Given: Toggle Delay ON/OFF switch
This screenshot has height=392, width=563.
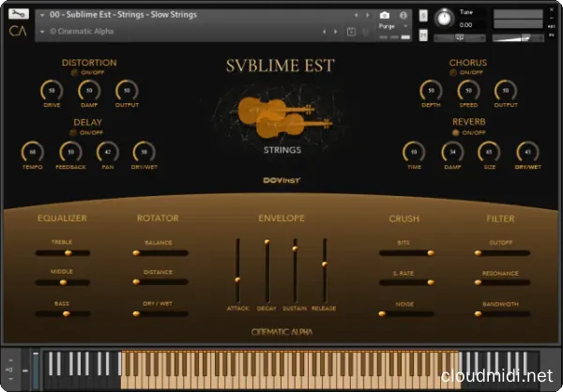Looking at the screenshot, I should tap(73, 132).
